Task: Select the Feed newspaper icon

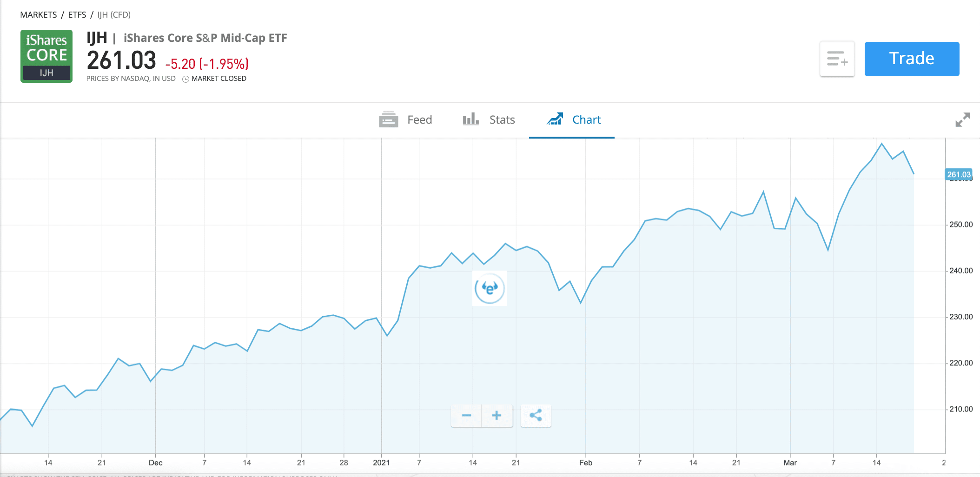Action: [x=388, y=119]
